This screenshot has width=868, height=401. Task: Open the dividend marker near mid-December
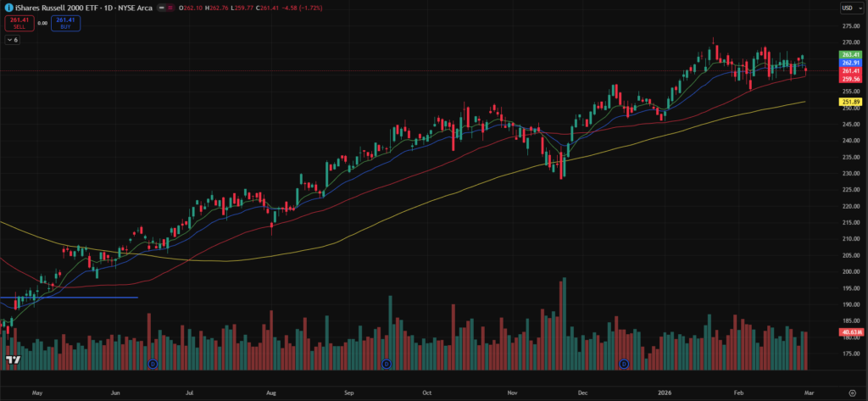[624, 364]
